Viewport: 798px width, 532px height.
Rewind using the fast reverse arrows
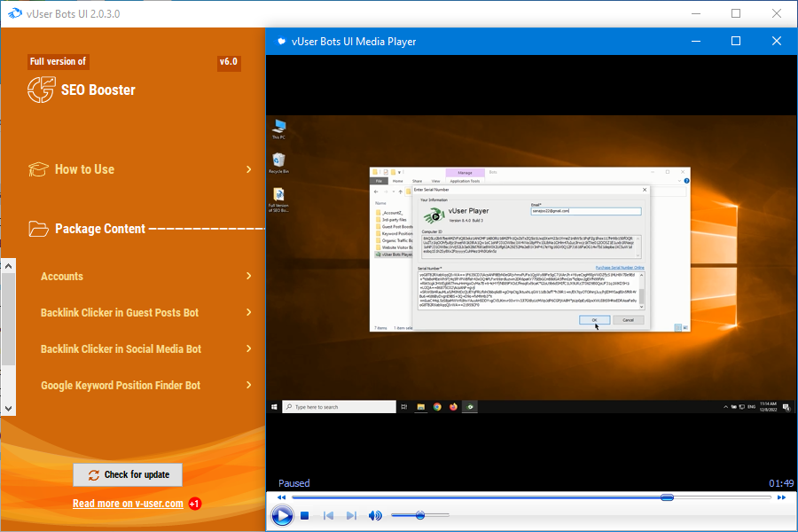pos(281,497)
